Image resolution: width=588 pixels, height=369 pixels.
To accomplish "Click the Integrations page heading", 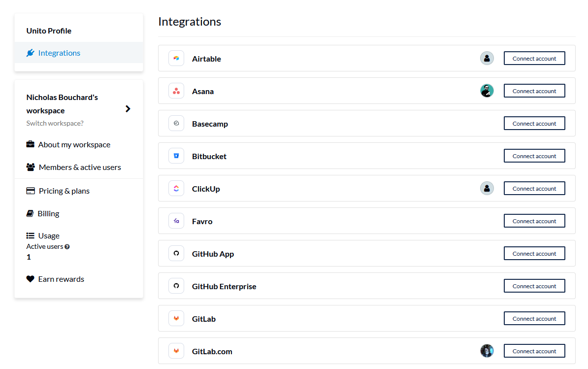I will point(190,22).
